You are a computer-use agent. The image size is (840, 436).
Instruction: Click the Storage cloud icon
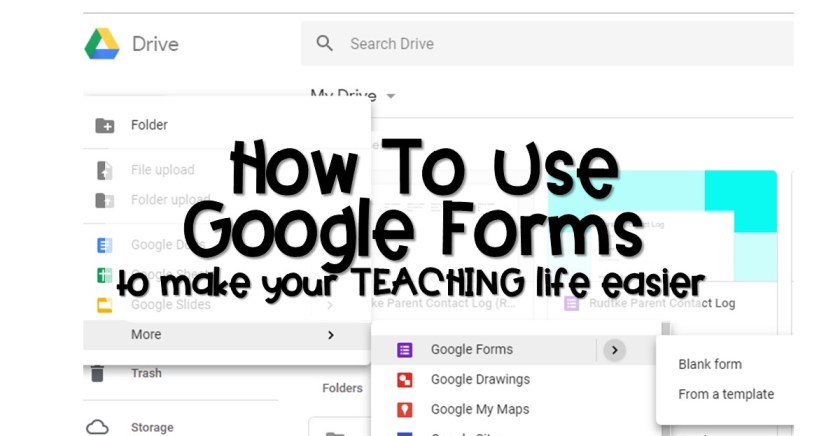click(97, 428)
